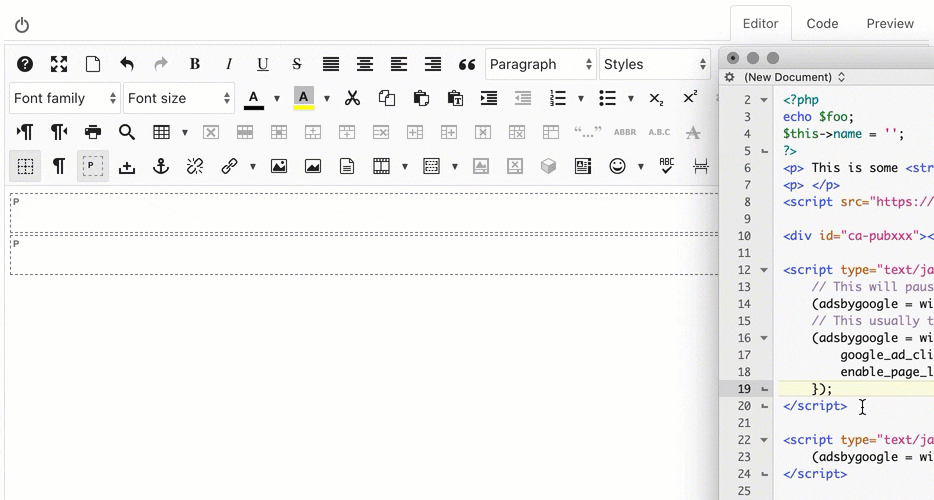Open the gear settings in code window
The height and width of the screenshot is (500, 934).
[x=730, y=77]
